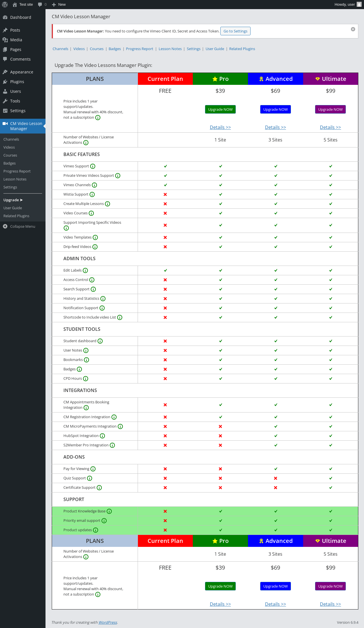
Task: Click info icon beside Quiz Support
Action: pyautogui.click(x=90, y=478)
